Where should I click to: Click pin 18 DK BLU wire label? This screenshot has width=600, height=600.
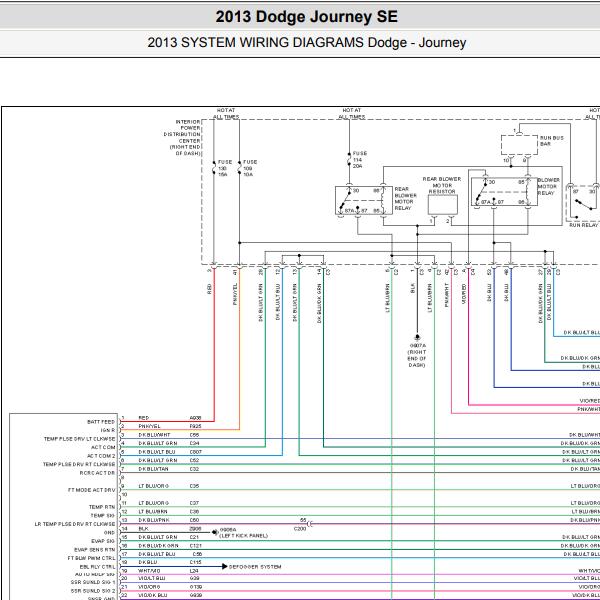pos(148,562)
